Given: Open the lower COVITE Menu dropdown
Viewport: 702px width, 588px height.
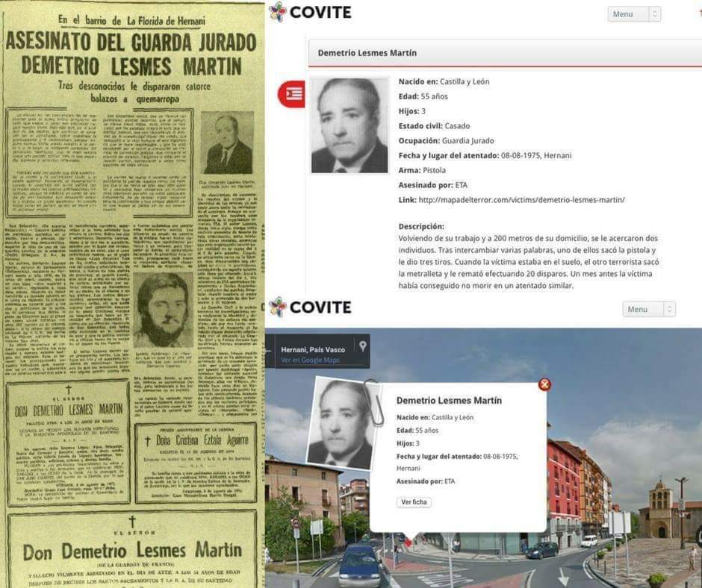Looking at the screenshot, I should click(x=649, y=309).
